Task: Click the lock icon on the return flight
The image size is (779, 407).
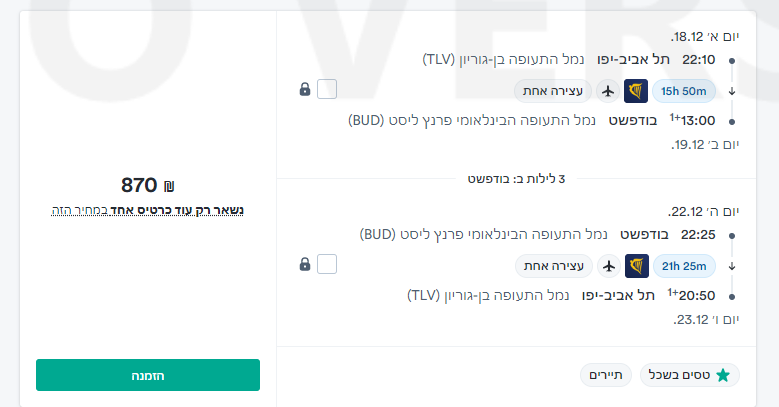Action: [x=305, y=265]
